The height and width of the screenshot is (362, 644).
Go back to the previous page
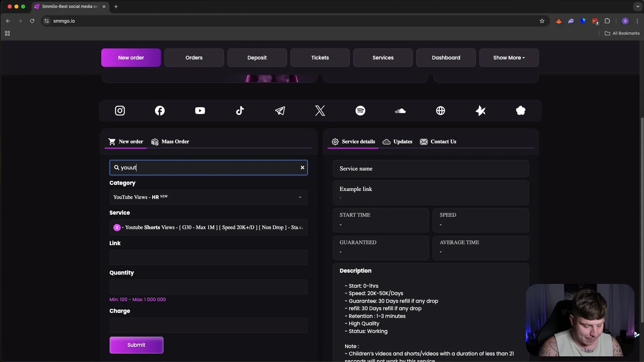pyautogui.click(x=8, y=21)
